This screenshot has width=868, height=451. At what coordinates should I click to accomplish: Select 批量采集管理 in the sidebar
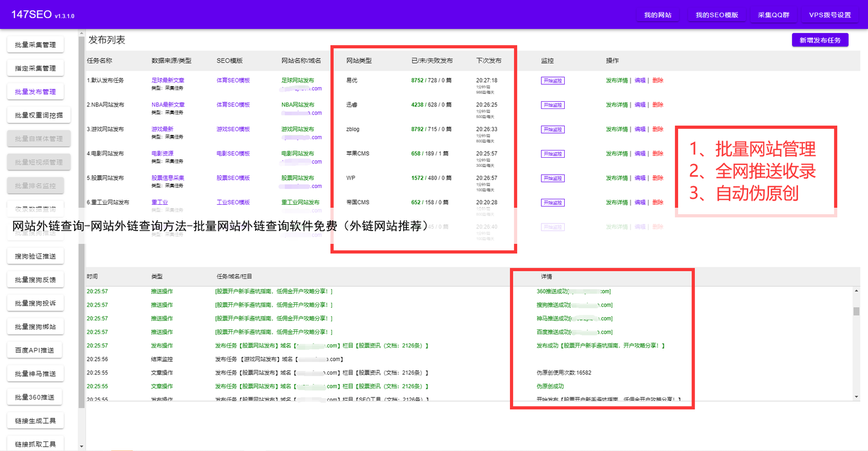[x=35, y=45]
